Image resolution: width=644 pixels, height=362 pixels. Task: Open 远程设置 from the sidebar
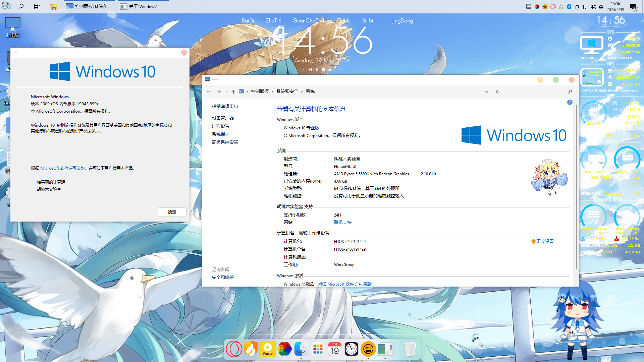(221, 126)
